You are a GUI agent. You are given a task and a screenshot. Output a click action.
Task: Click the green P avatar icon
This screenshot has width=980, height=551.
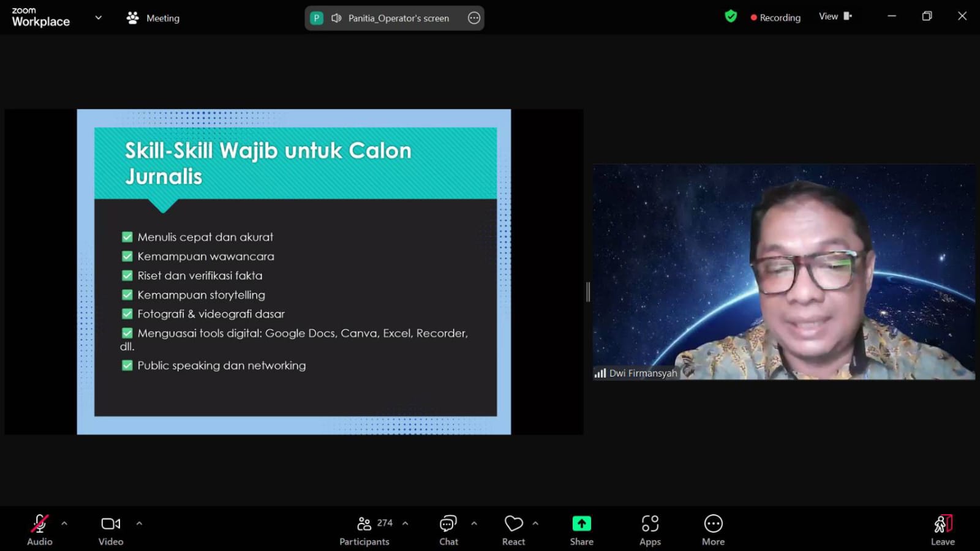pyautogui.click(x=317, y=18)
